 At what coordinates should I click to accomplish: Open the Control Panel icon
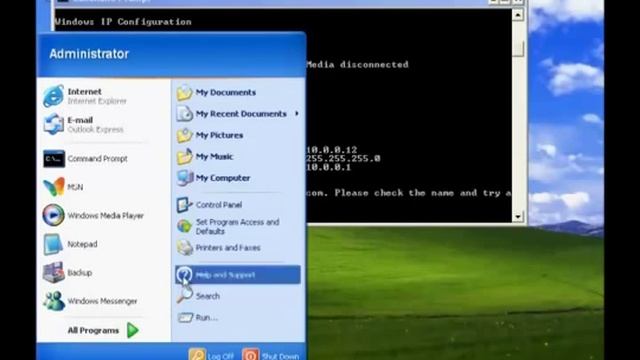point(184,204)
